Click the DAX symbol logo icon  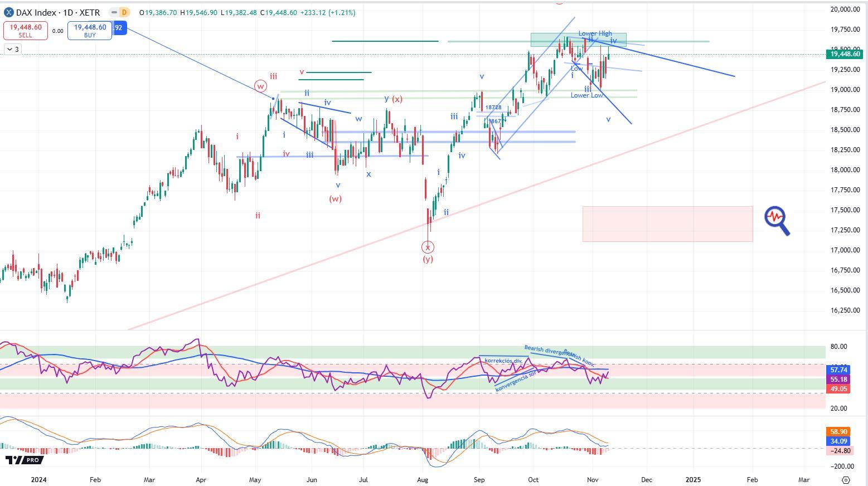click(x=9, y=12)
